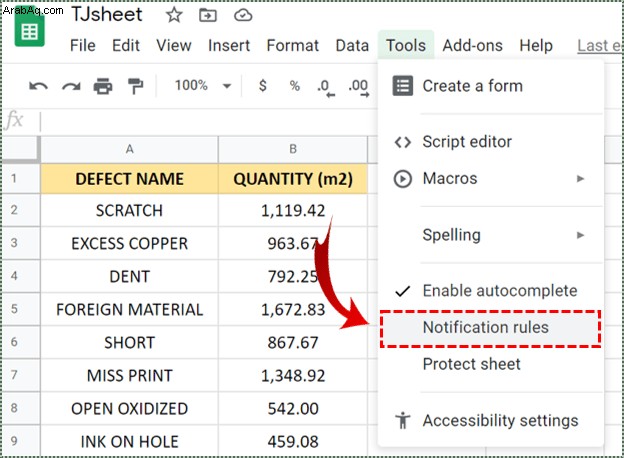Toggle Enable autocomplete checkmark
This screenshot has width=624, height=458.
402,291
